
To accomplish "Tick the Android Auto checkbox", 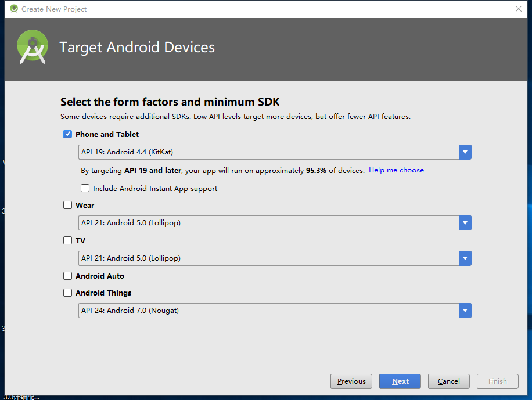I will (x=68, y=276).
